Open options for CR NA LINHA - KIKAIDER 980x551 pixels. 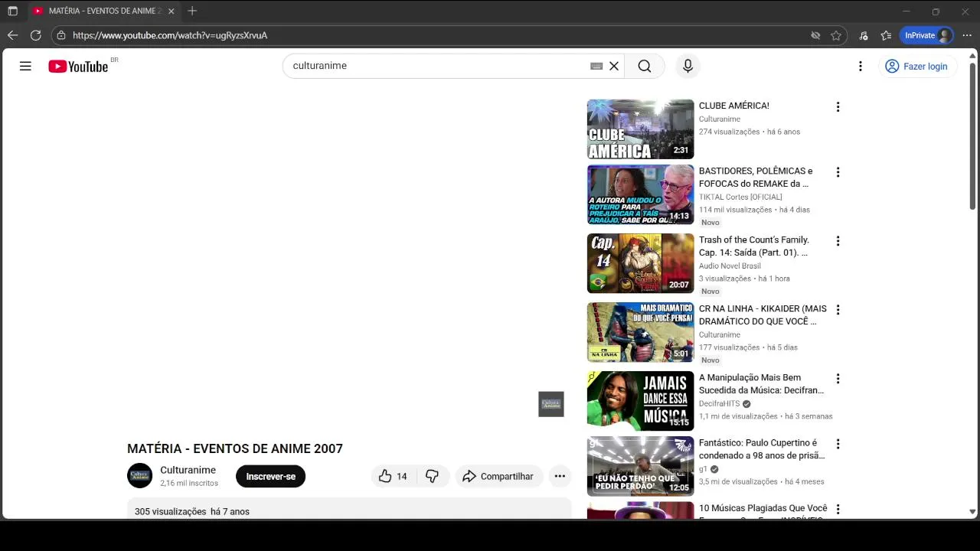tap(838, 310)
